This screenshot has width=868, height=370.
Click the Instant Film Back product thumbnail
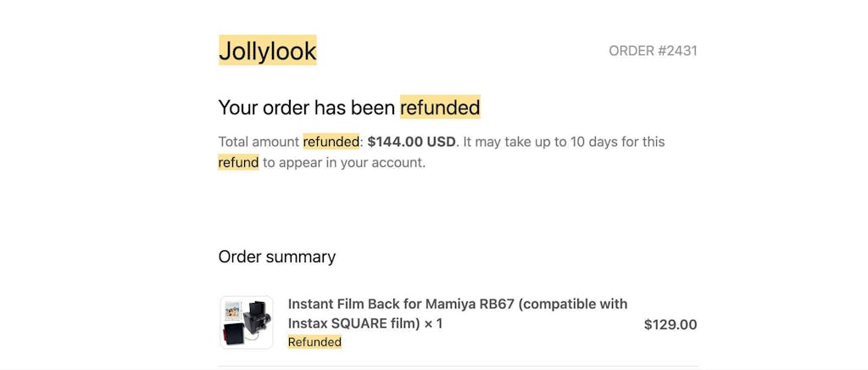click(x=246, y=322)
